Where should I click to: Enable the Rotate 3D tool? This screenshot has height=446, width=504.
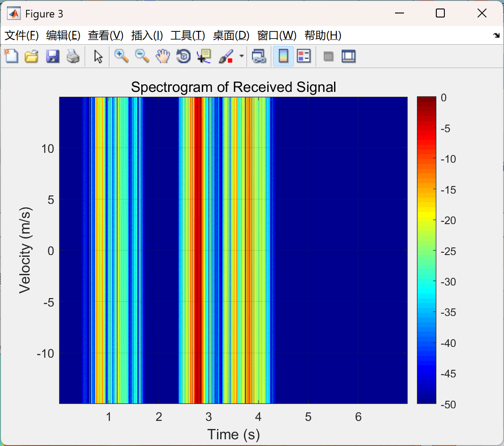183,56
